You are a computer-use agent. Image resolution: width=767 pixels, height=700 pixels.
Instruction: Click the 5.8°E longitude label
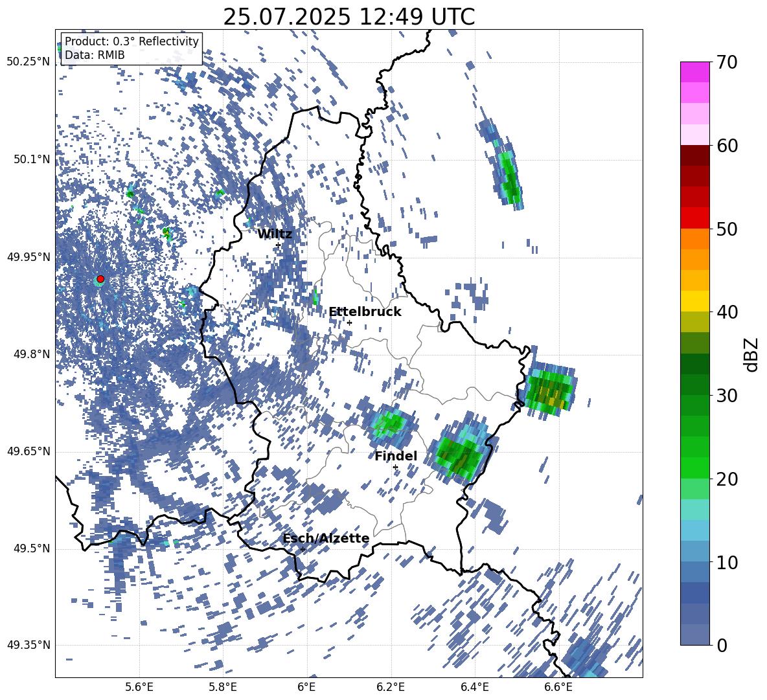tap(223, 687)
